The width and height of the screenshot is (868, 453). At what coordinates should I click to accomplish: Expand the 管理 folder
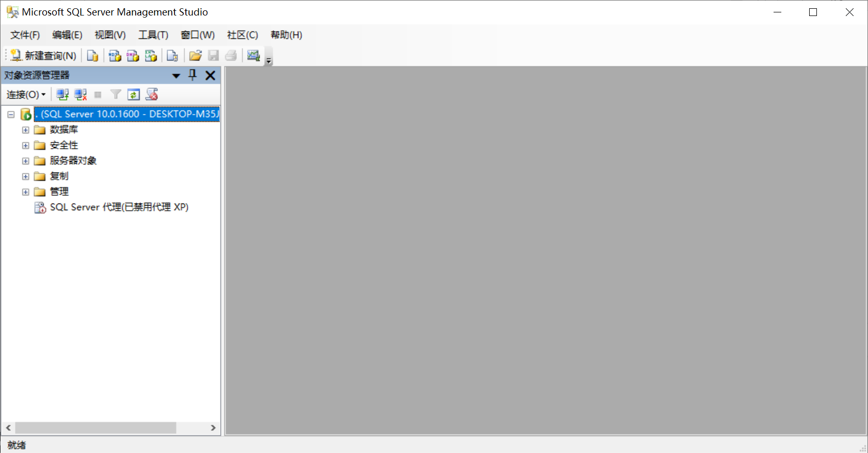pyautogui.click(x=25, y=192)
